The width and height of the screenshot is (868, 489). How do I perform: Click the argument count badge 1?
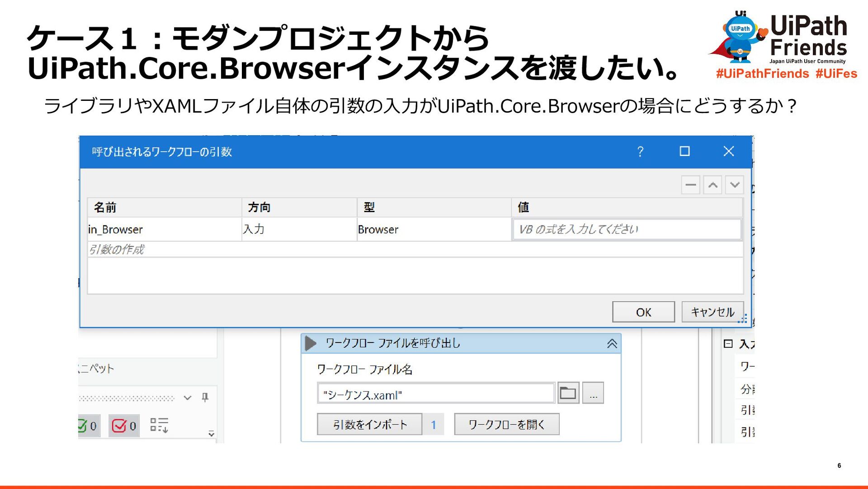click(x=433, y=425)
